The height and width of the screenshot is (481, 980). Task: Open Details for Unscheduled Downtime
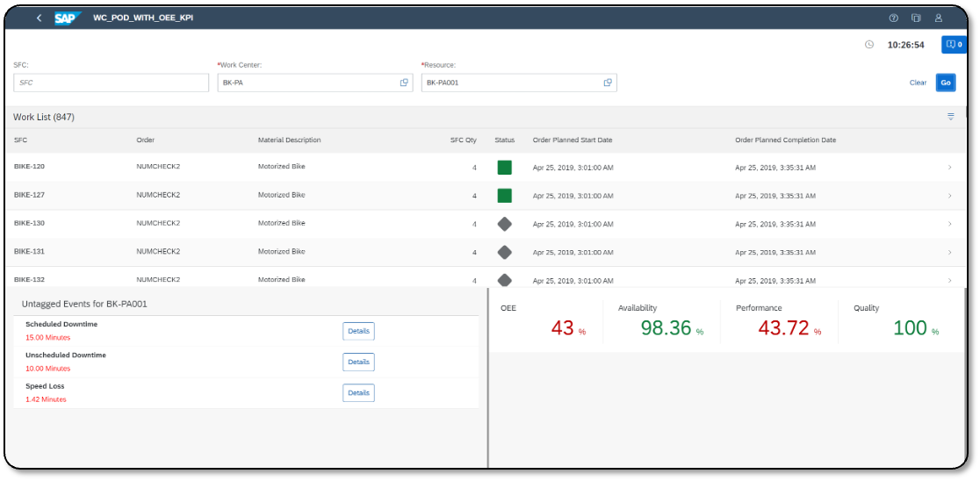pos(358,362)
